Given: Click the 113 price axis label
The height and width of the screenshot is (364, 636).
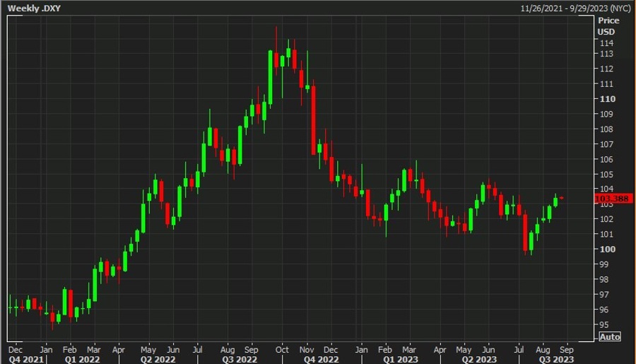Looking at the screenshot, I should pos(607,54).
